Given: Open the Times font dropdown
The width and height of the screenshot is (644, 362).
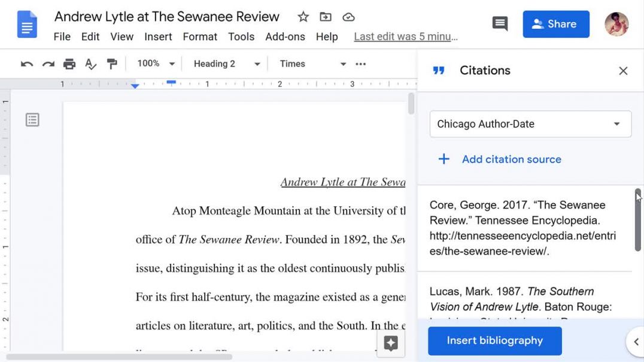Looking at the screenshot, I should (x=312, y=64).
